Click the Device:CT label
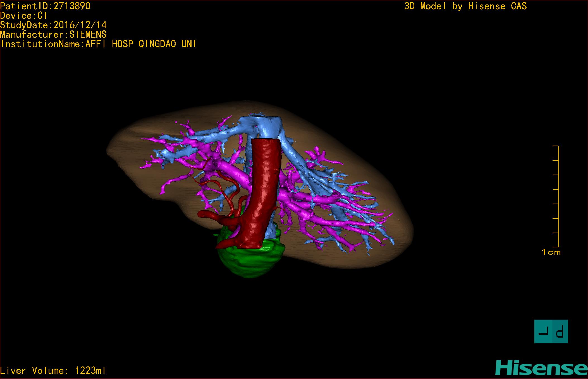The height and width of the screenshot is (379, 588). pyautogui.click(x=24, y=16)
